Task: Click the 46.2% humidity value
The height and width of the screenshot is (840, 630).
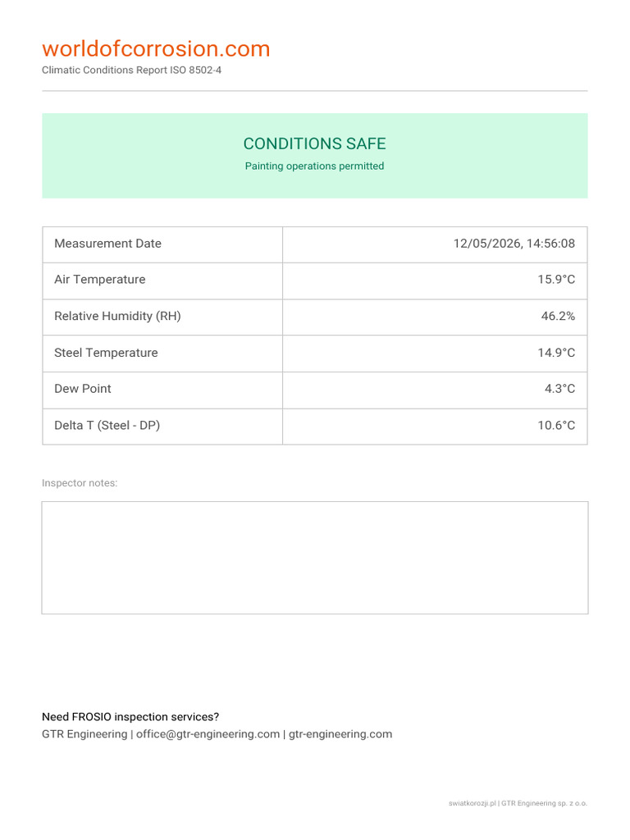Action: click(558, 316)
